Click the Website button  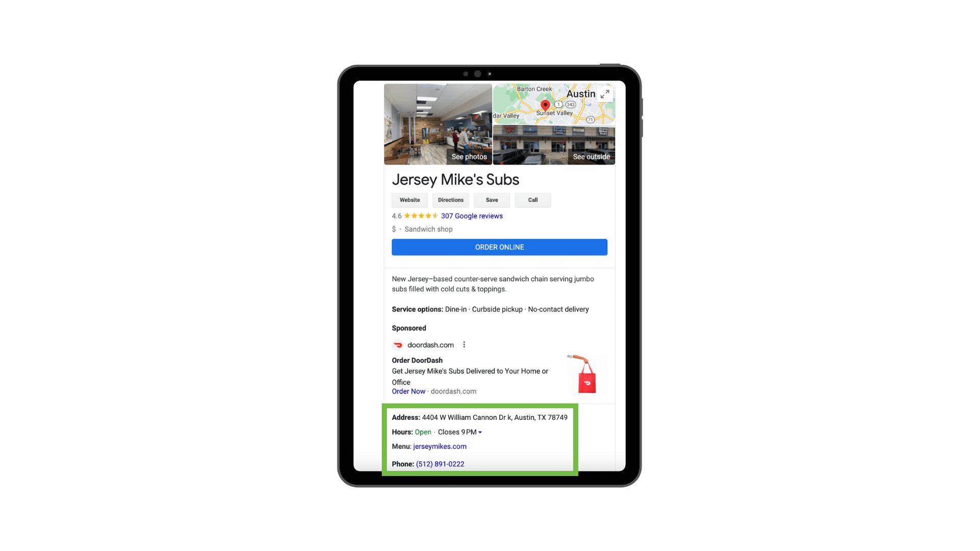[x=409, y=200]
